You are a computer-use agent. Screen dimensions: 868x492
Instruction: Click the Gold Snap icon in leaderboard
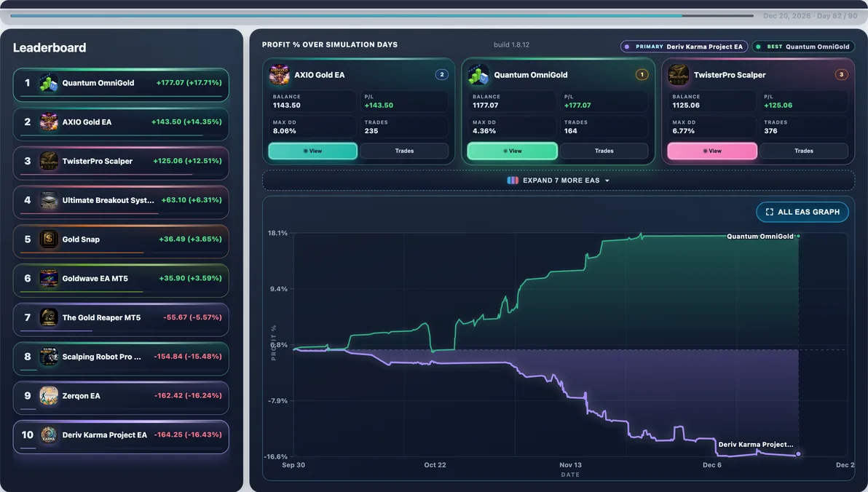click(x=49, y=239)
